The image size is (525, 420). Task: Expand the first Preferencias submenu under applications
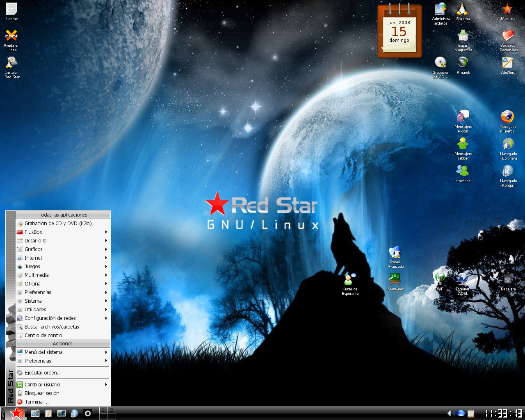tap(63, 292)
